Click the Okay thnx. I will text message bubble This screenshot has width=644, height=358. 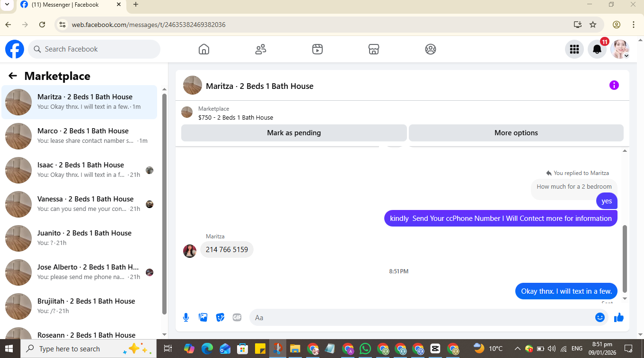[566, 291]
